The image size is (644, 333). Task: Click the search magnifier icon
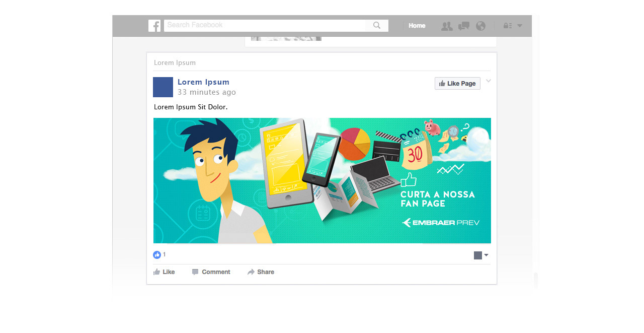click(377, 26)
